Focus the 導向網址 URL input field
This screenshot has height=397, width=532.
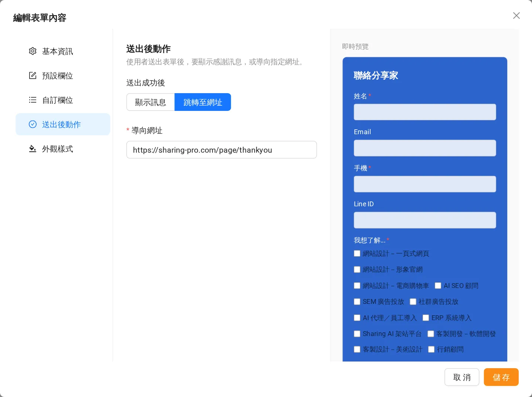coord(222,150)
